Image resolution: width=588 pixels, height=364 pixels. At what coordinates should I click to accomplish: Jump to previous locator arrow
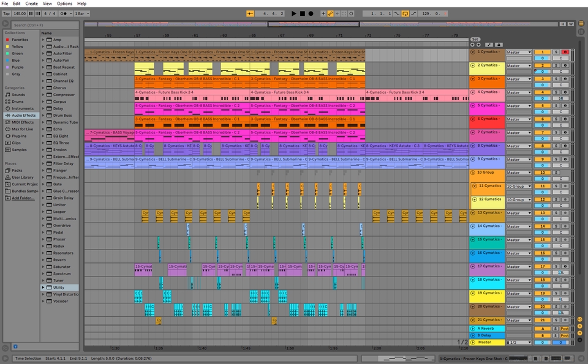[472, 45]
